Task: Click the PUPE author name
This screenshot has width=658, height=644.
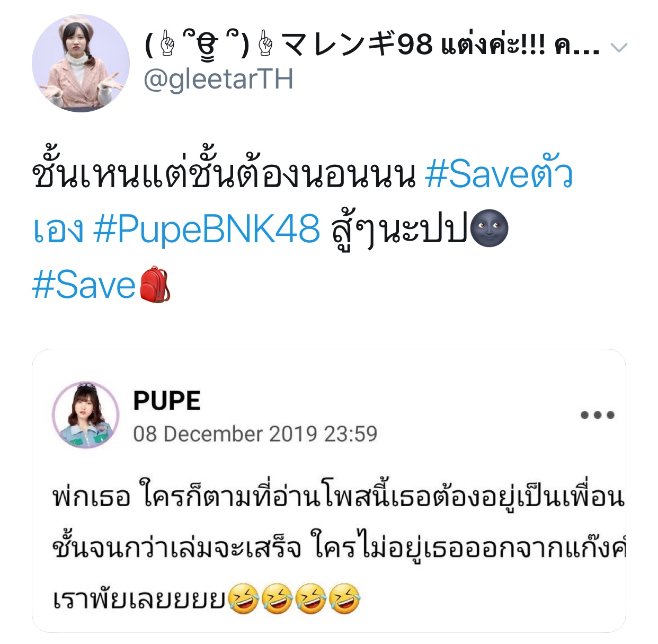Action: [167, 400]
